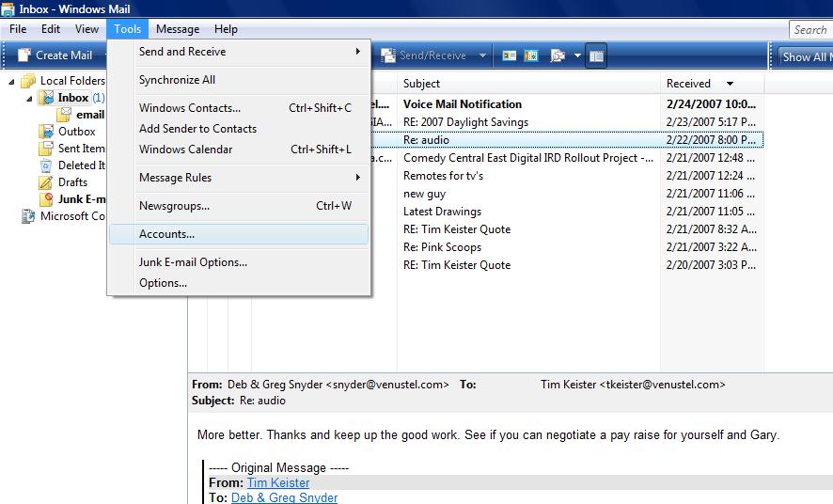The image size is (833, 504).
Task: Sort by the Received column arrow
Action: [x=730, y=84]
